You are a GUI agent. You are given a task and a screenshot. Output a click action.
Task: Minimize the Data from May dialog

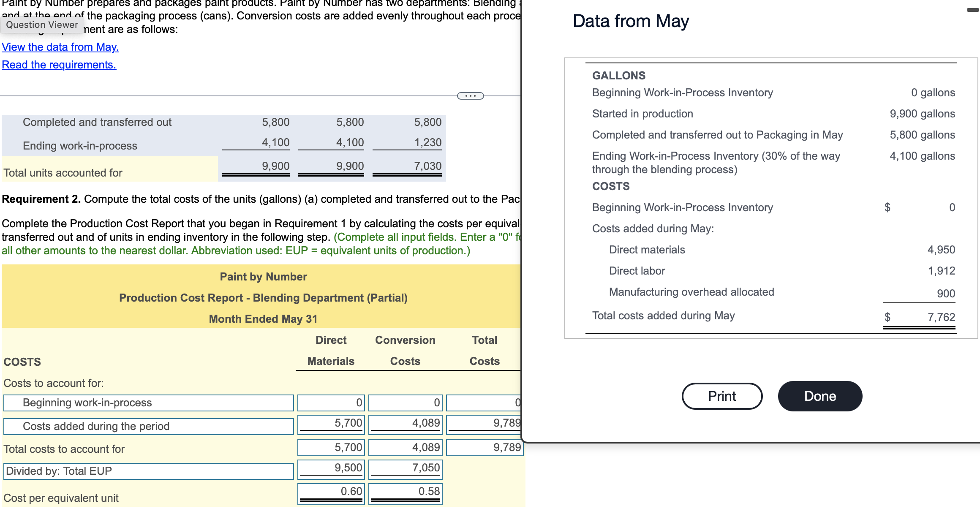coord(973,10)
